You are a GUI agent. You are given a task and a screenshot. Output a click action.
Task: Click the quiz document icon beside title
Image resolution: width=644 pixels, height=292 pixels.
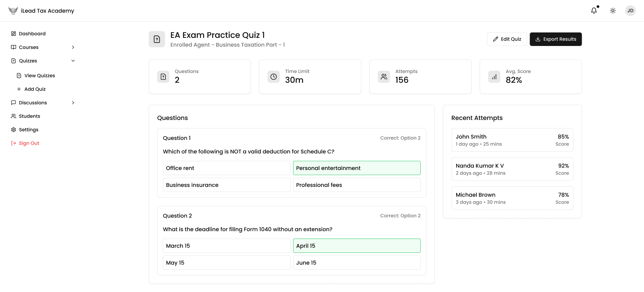point(157,39)
